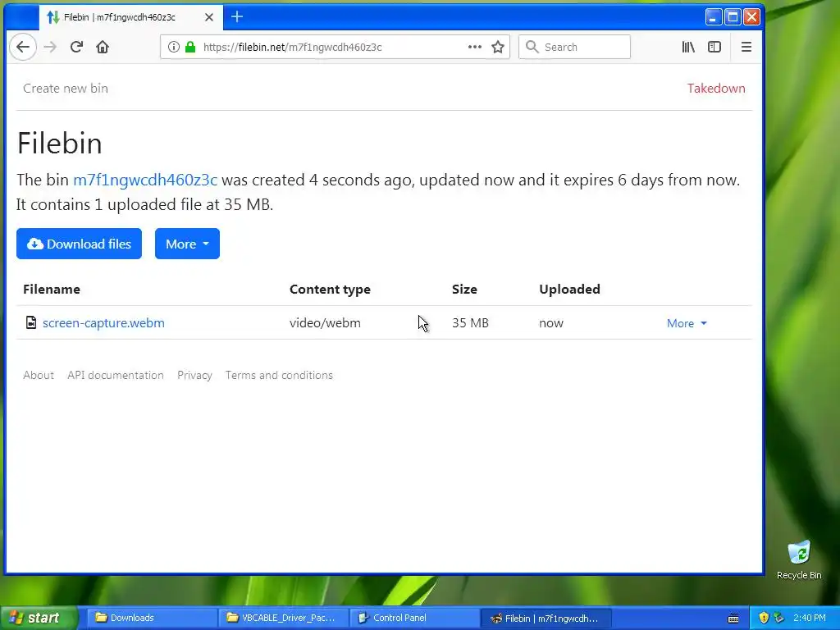The height and width of the screenshot is (630, 840).
Task: Close the Filebin browser tab
Action: [209, 17]
